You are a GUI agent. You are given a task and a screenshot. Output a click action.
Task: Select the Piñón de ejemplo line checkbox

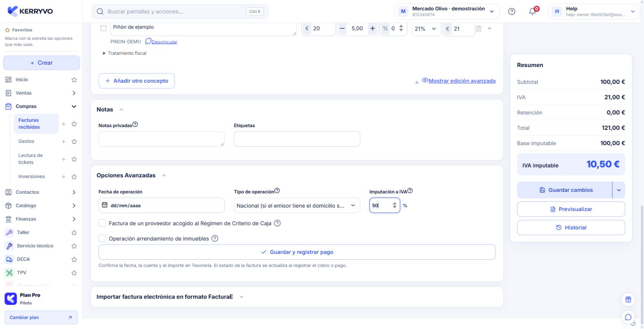tap(103, 28)
